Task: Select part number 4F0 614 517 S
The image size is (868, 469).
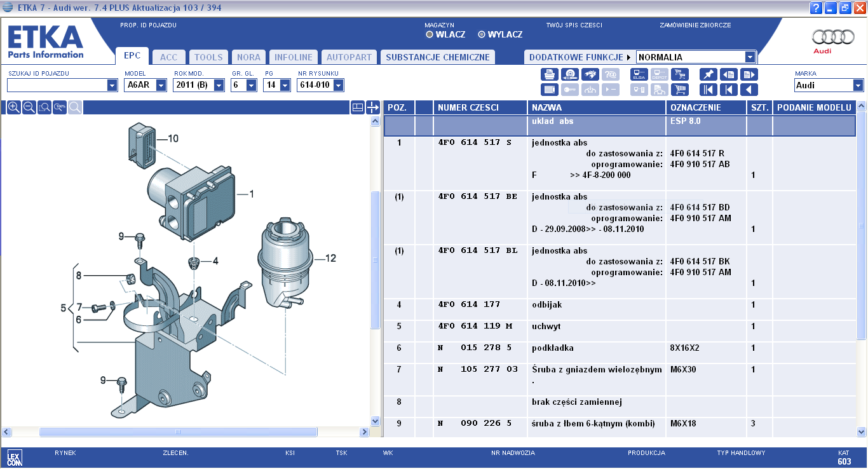Action: pos(475,143)
